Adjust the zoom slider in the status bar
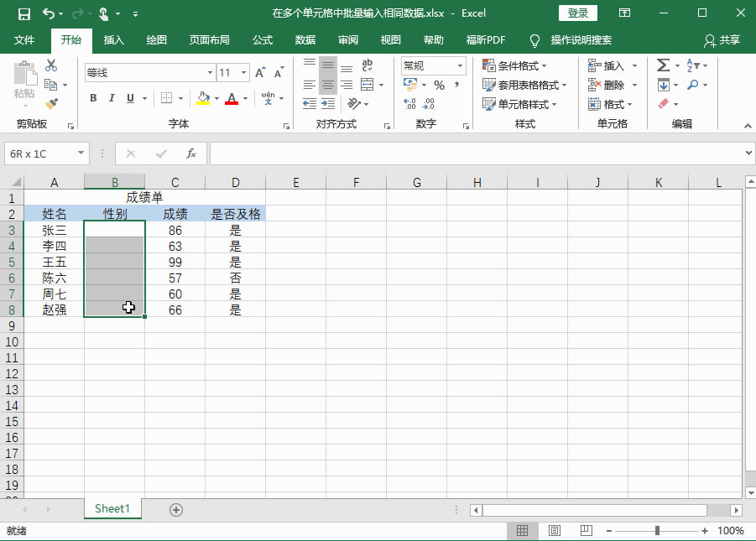This screenshot has height=541, width=756. (x=657, y=530)
